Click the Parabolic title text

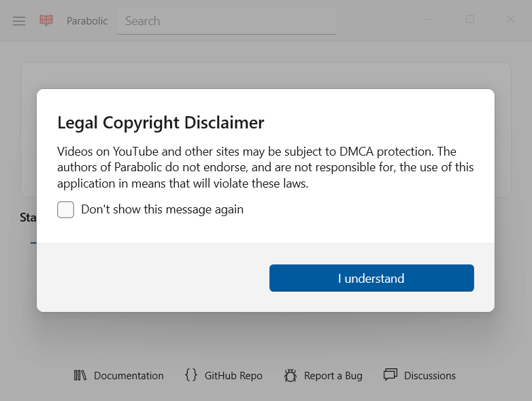pos(87,21)
